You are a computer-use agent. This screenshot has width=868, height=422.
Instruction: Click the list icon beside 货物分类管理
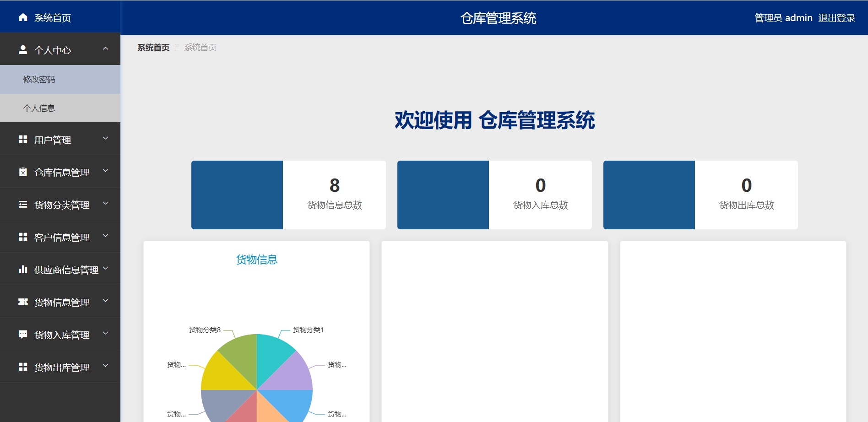(x=23, y=205)
